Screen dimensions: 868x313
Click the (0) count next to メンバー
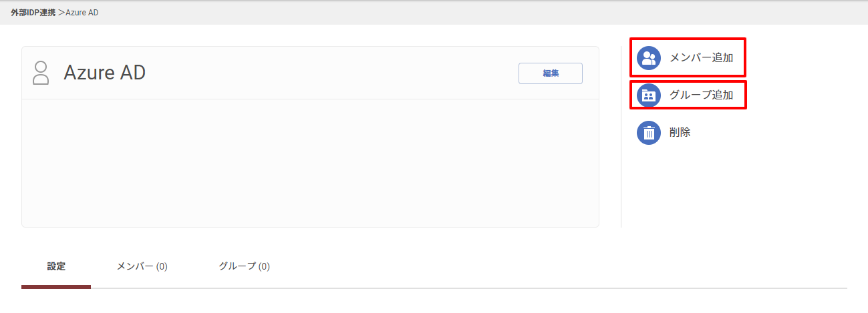point(162,266)
